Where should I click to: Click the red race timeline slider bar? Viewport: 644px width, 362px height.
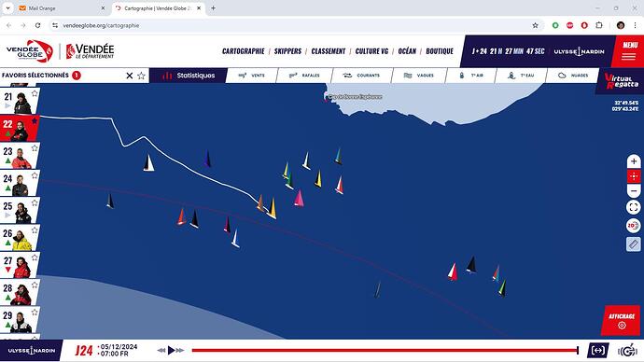pos(385,350)
